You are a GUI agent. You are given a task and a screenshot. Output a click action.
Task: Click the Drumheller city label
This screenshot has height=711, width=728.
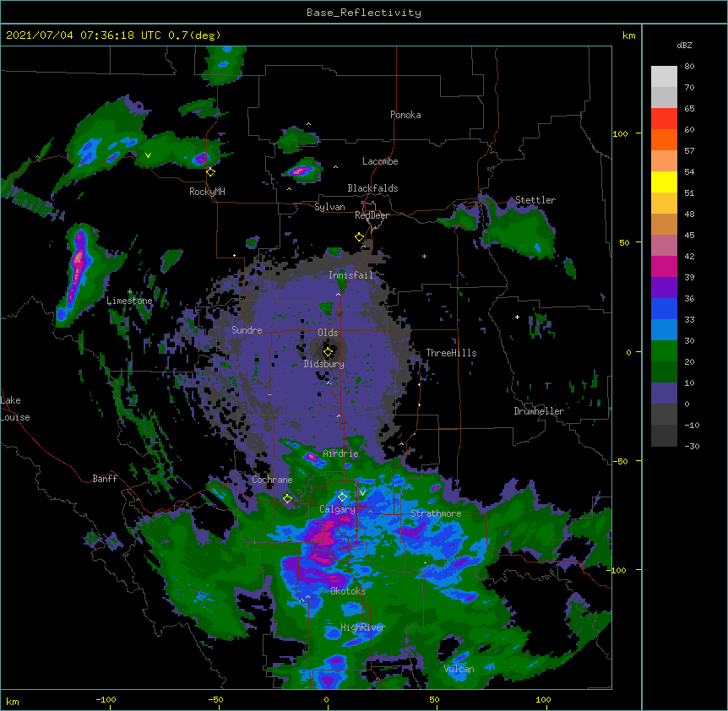[539, 411]
